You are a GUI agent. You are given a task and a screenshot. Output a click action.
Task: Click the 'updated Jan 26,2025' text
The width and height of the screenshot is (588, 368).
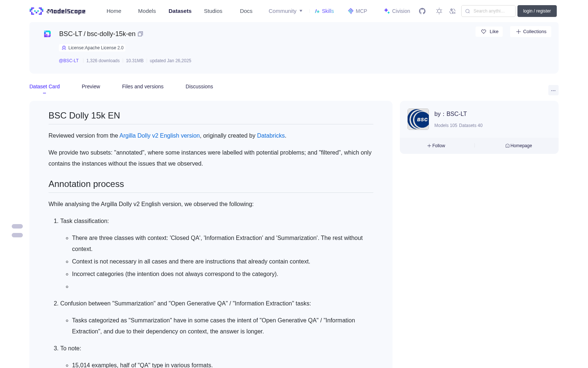tap(171, 61)
